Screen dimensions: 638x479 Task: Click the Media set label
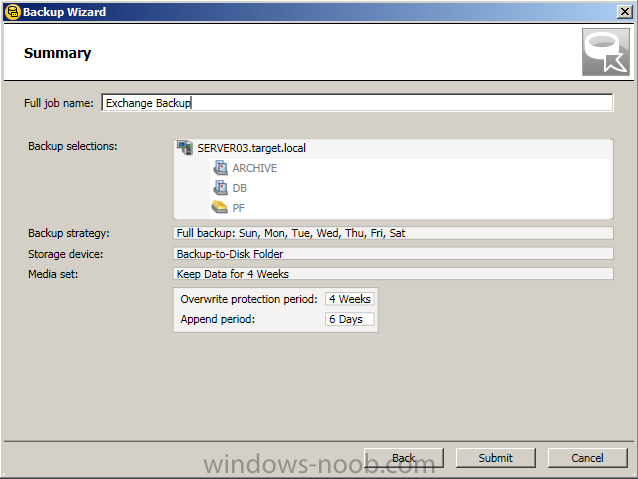[x=53, y=274]
